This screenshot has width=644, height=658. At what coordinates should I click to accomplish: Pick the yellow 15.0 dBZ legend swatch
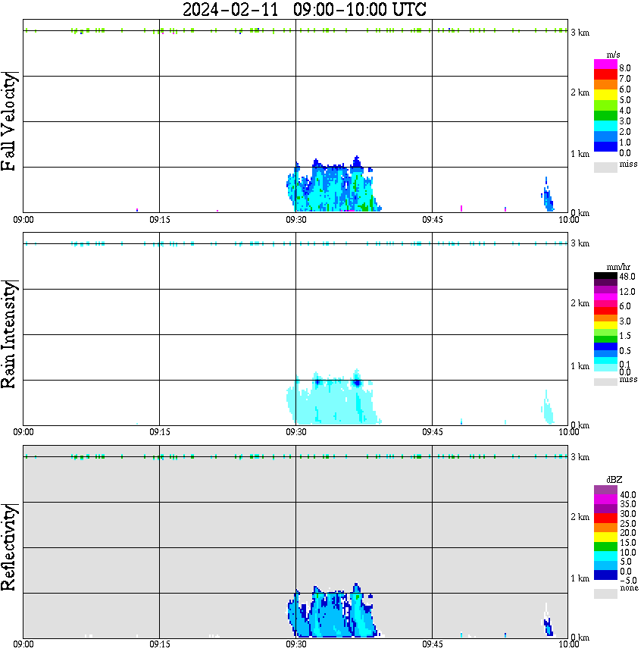point(605,537)
